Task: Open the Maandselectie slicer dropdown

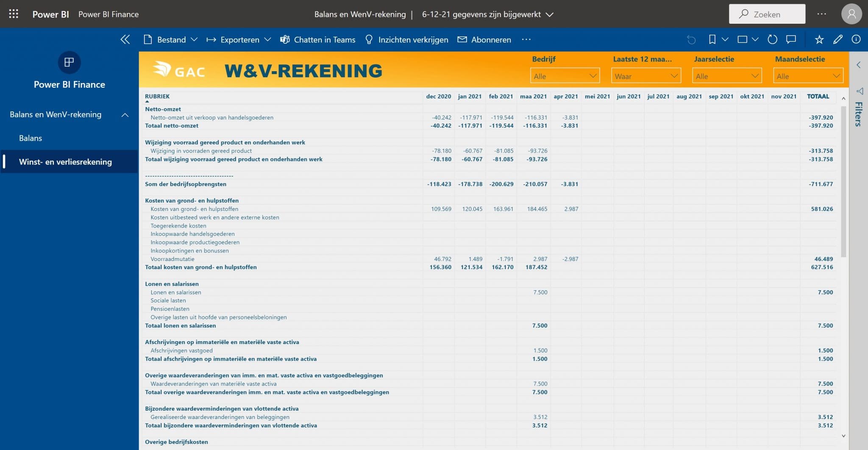Action: click(x=808, y=76)
